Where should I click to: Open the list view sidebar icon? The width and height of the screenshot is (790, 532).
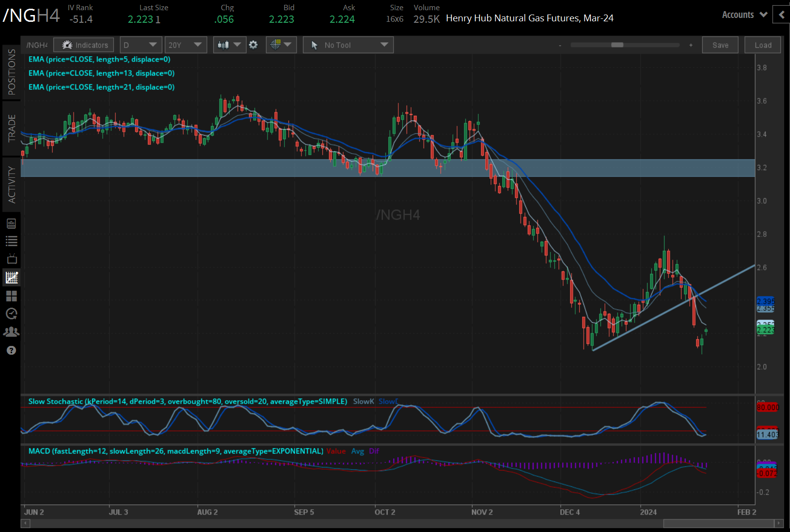[x=12, y=241]
